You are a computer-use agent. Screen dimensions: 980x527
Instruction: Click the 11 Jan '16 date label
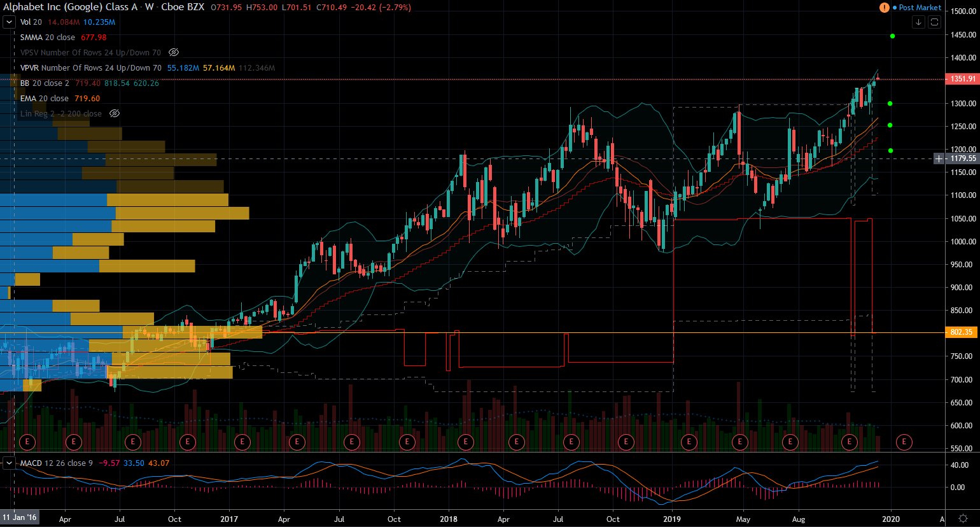[x=19, y=517]
